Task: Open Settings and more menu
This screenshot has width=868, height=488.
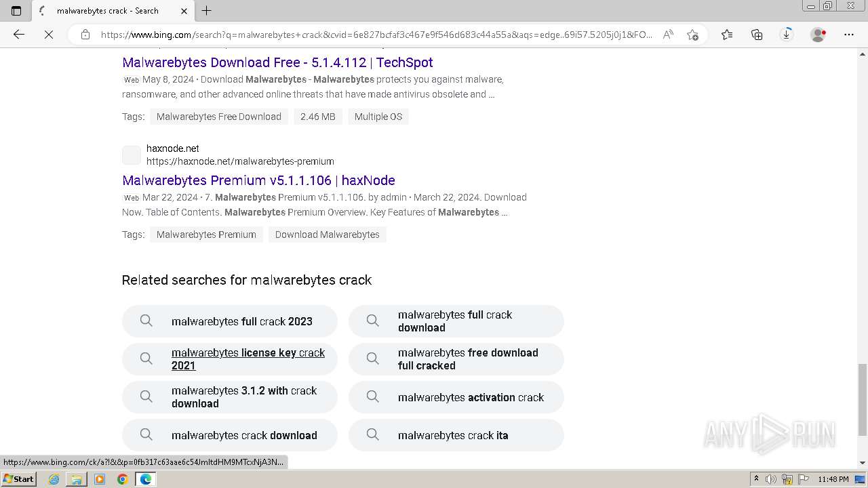Action: (x=849, y=35)
